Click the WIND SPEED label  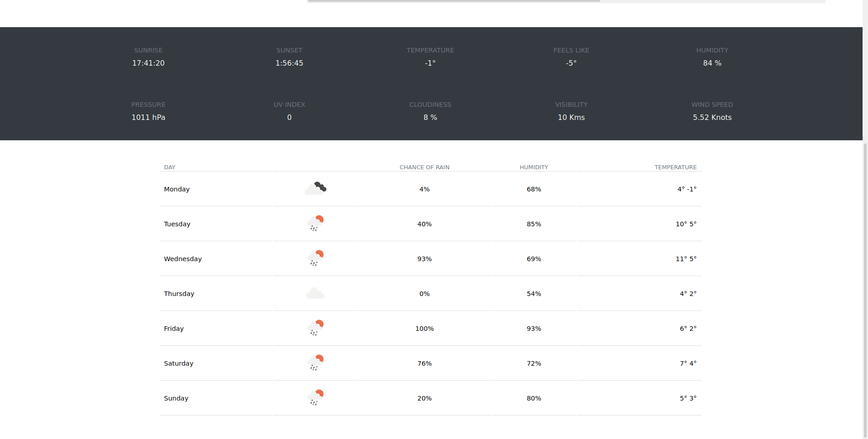coord(712,105)
